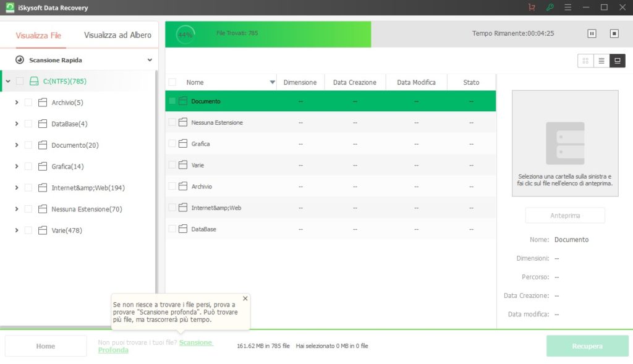
Task: Click the 44% scan progress bar
Action: coord(268,35)
